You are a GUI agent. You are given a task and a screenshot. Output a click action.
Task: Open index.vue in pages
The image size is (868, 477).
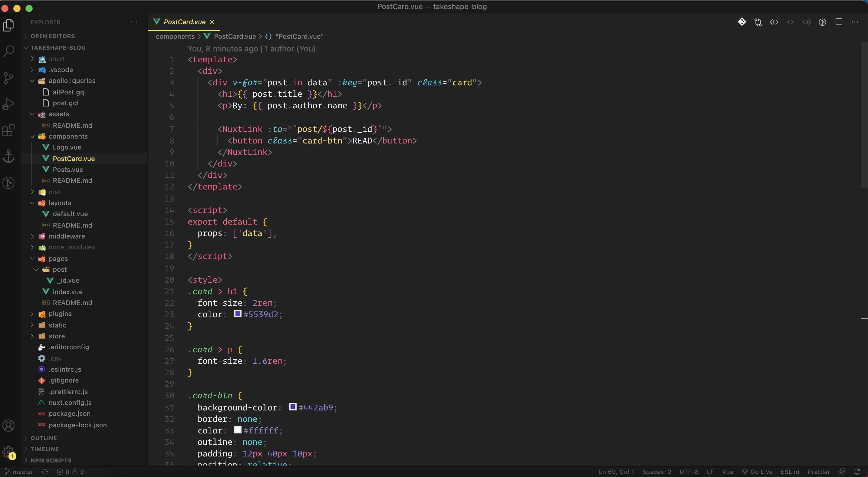[x=67, y=292]
